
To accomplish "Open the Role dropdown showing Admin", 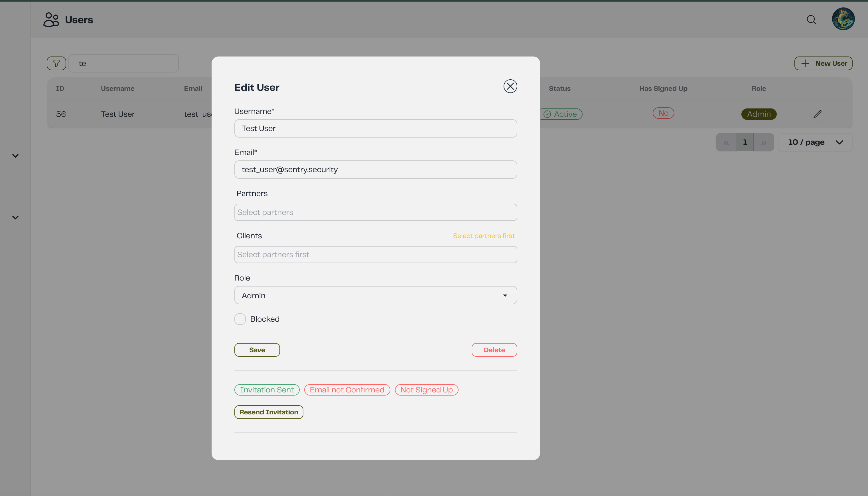I will pos(375,295).
